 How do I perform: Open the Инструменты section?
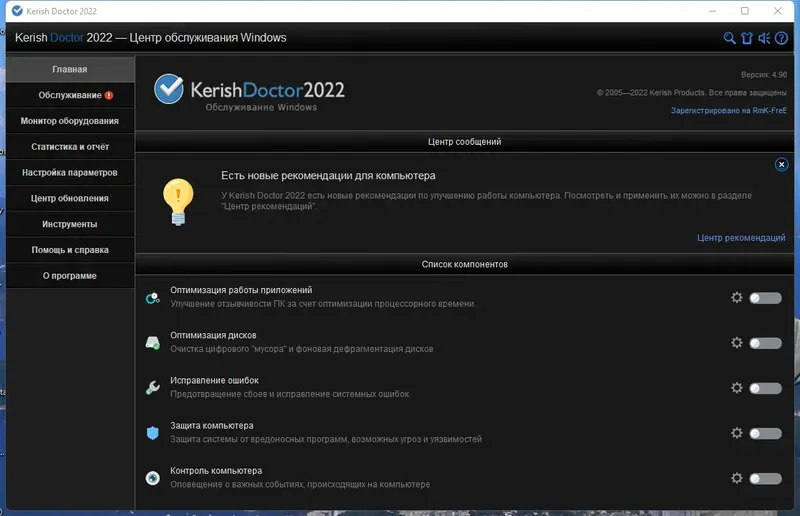(x=70, y=224)
